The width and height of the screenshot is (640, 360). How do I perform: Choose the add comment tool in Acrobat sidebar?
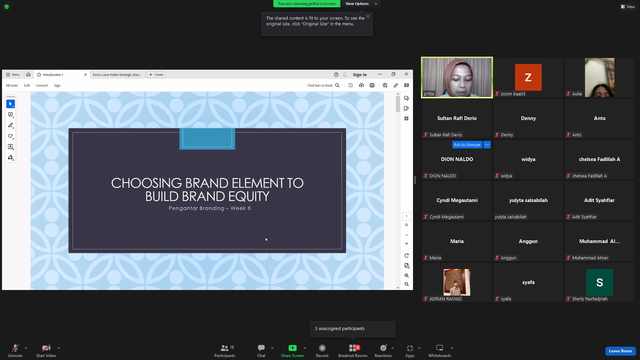[x=11, y=115]
